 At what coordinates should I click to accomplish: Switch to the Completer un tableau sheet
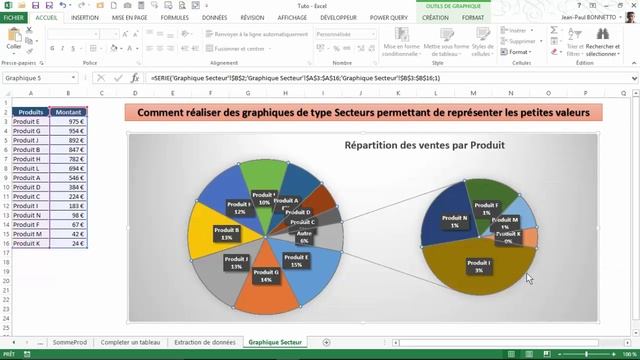(130, 342)
